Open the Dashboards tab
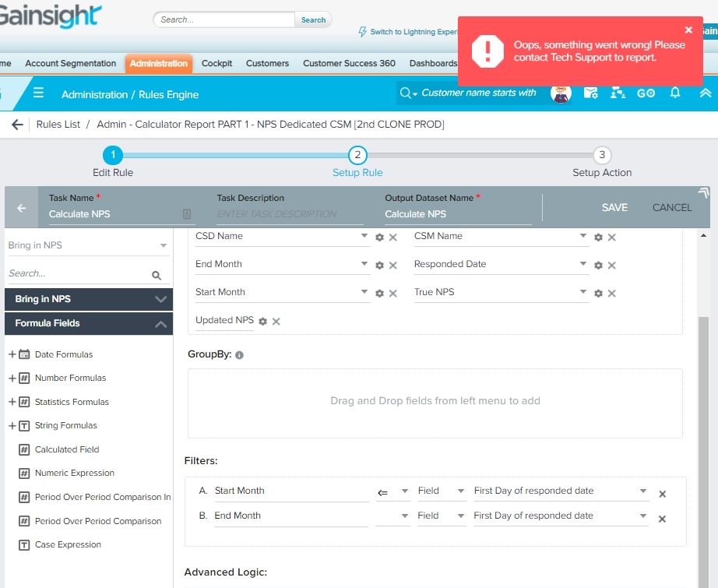 (x=433, y=63)
